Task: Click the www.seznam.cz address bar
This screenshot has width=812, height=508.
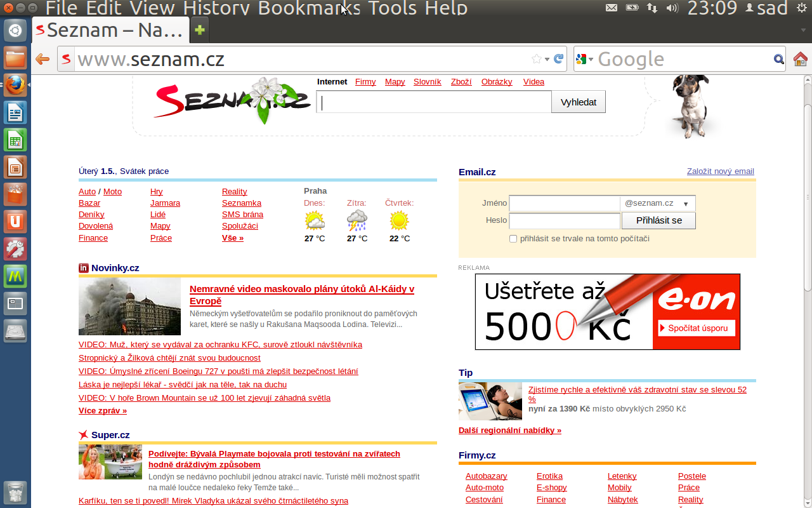Action: pyautogui.click(x=301, y=60)
